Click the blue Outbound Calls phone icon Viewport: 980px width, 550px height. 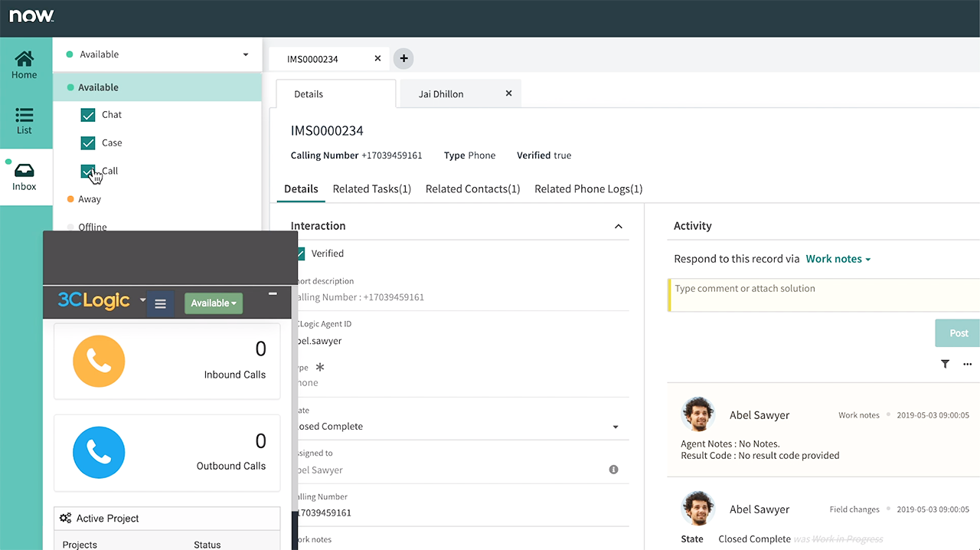click(98, 453)
